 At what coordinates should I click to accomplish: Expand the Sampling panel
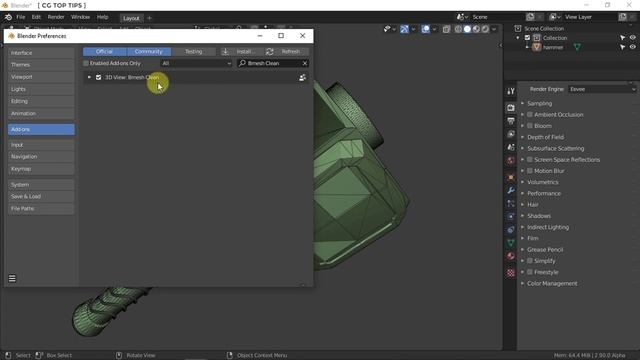539,104
